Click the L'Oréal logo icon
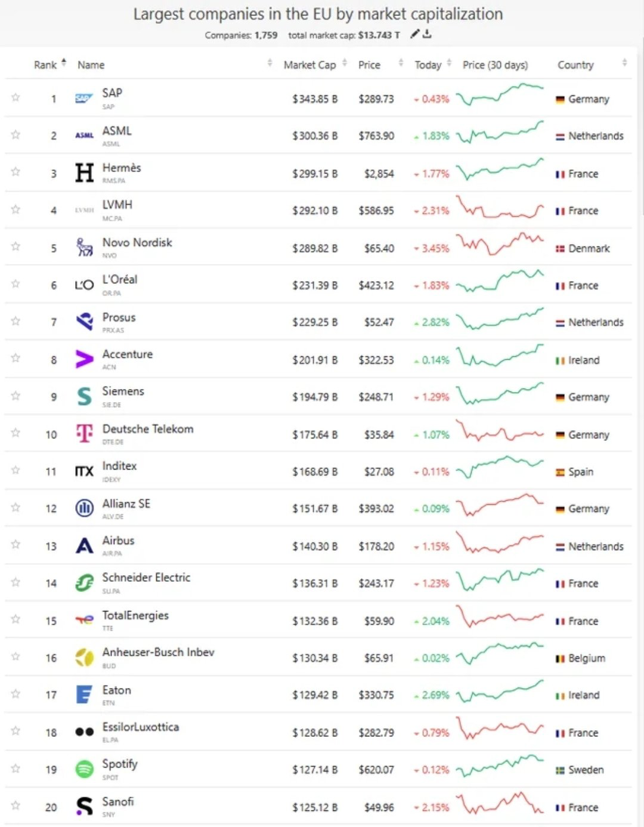This screenshot has height=827, width=644. [84, 285]
